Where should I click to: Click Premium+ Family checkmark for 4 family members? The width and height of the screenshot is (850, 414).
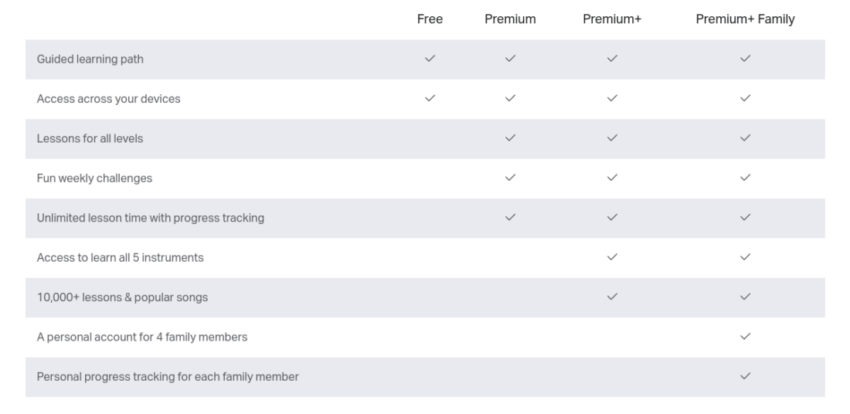point(745,337)
